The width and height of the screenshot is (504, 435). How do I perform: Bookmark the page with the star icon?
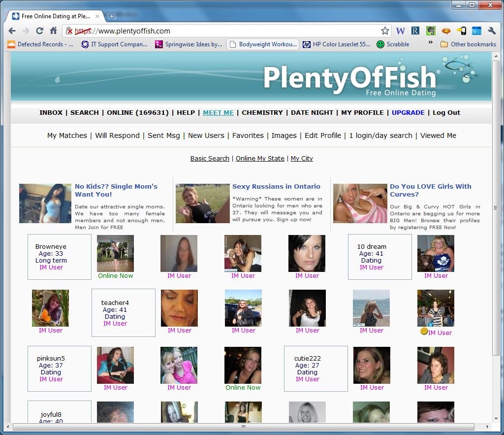(x=385, y=31)
